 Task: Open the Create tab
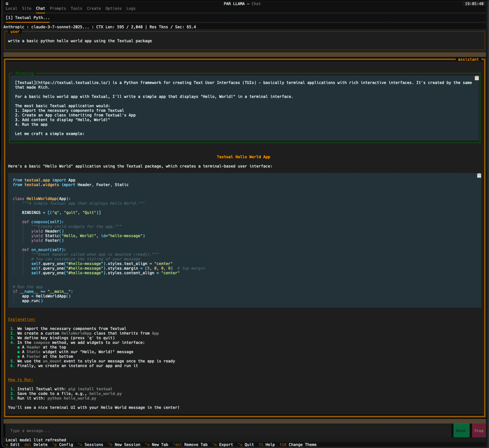94,9
